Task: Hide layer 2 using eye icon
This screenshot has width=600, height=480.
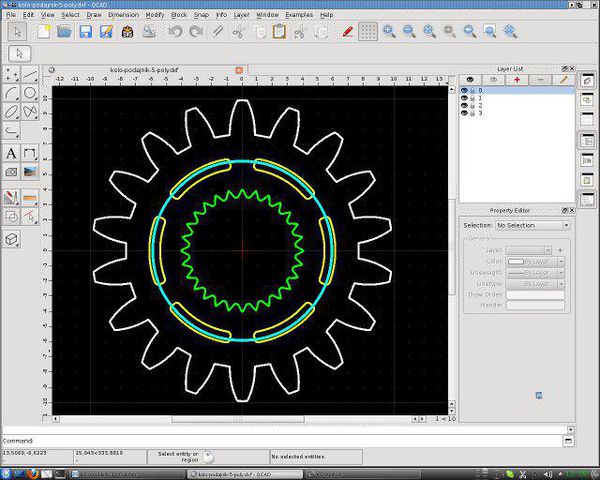Action: [464, 105]
